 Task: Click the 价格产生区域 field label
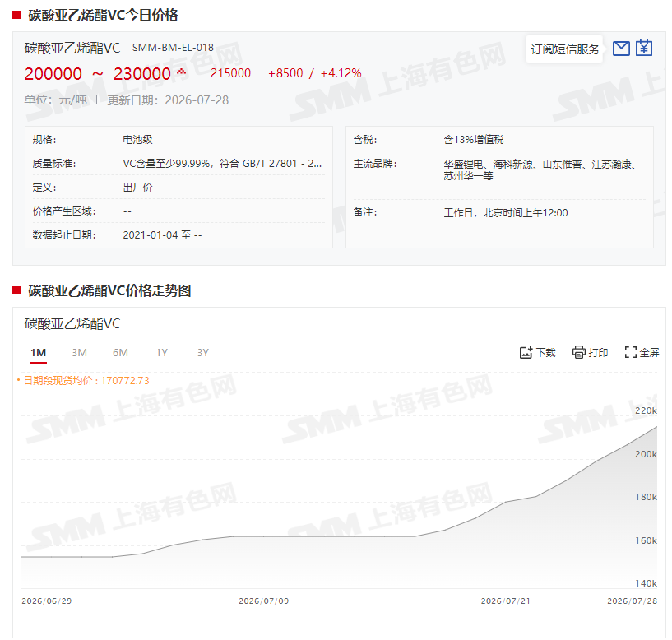pos(64,211)
